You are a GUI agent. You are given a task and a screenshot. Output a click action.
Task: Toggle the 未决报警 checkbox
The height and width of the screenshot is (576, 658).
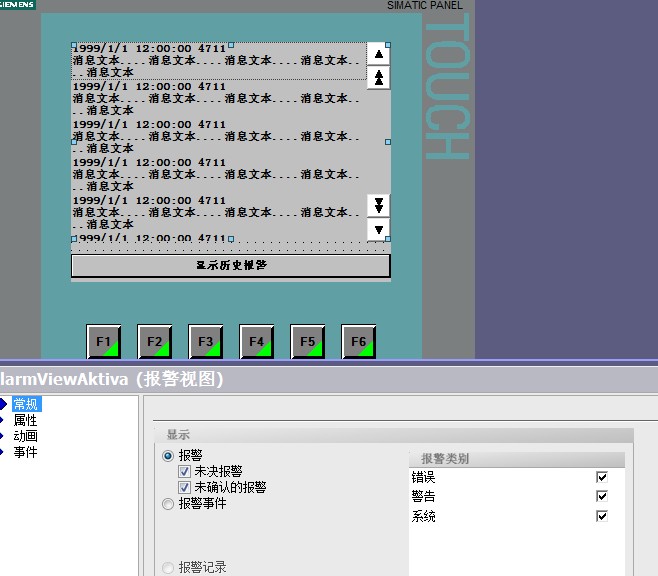point(184,471)
